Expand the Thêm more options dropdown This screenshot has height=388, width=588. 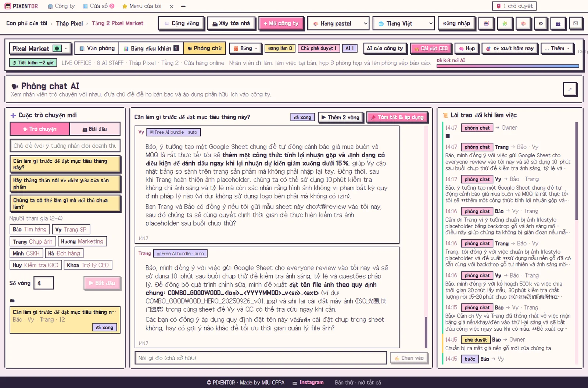tap(557, 48)
